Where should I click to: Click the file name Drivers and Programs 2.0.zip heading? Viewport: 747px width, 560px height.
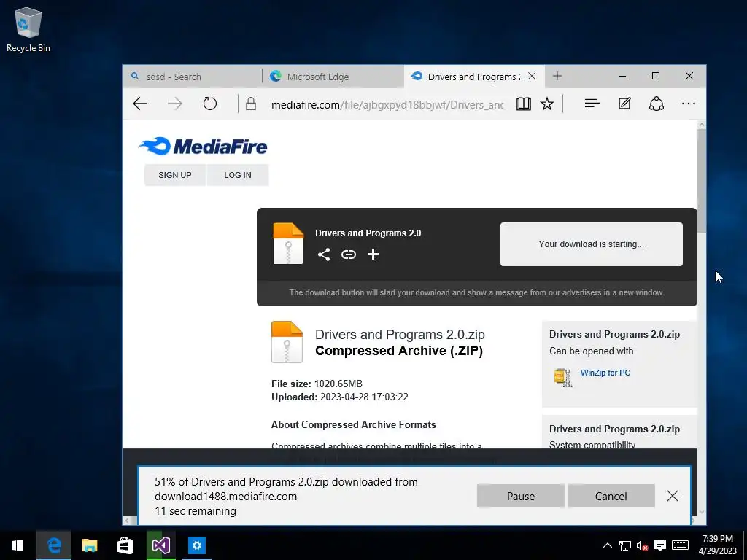(x=400, y=334)
